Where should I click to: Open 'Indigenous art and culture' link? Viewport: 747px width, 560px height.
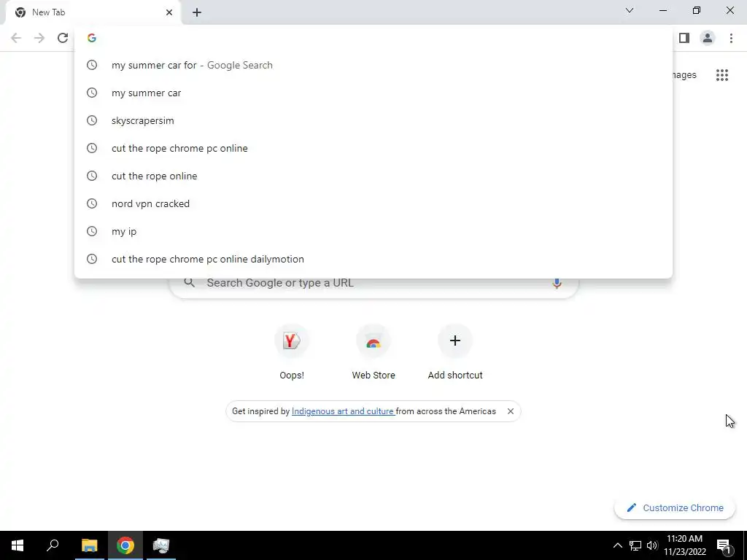(x=343, y=411)
